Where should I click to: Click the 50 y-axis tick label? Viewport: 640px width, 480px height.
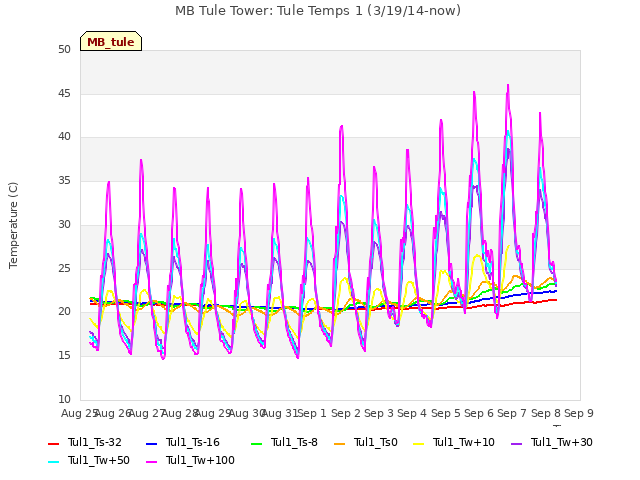(x=64, y=50)
